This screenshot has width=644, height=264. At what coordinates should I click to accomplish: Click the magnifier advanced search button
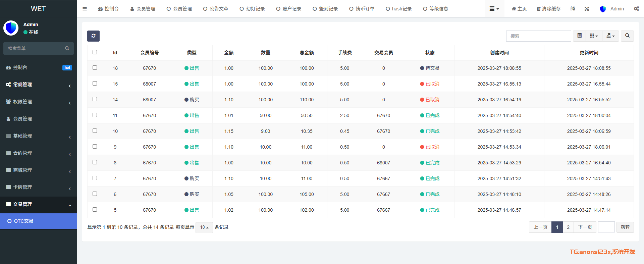pos(627,36)
